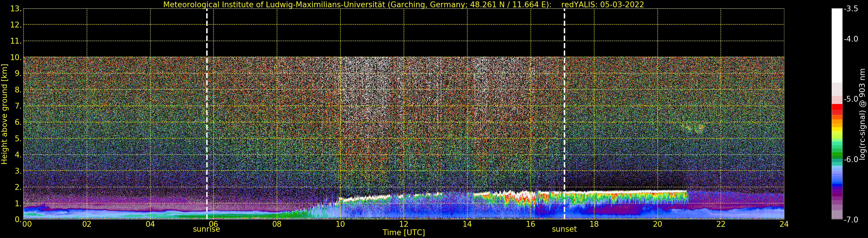Screen dimensions: 868x238
Task: Click the 00 time tick label
Action: point(27,224)
